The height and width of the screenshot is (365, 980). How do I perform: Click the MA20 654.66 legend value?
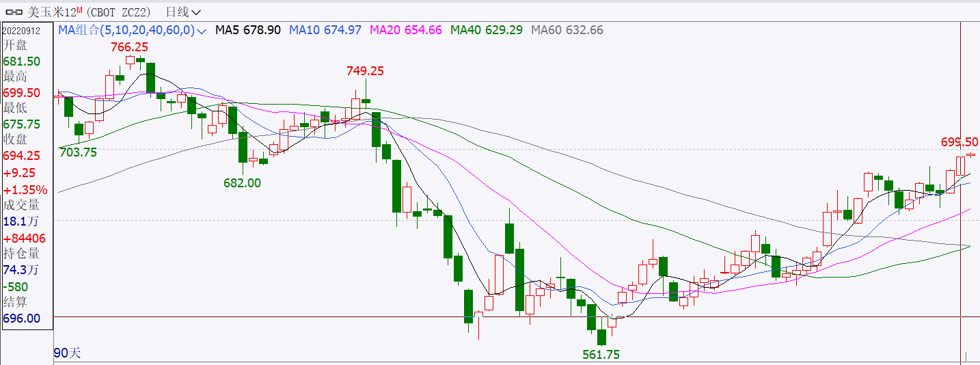[406, 30]
